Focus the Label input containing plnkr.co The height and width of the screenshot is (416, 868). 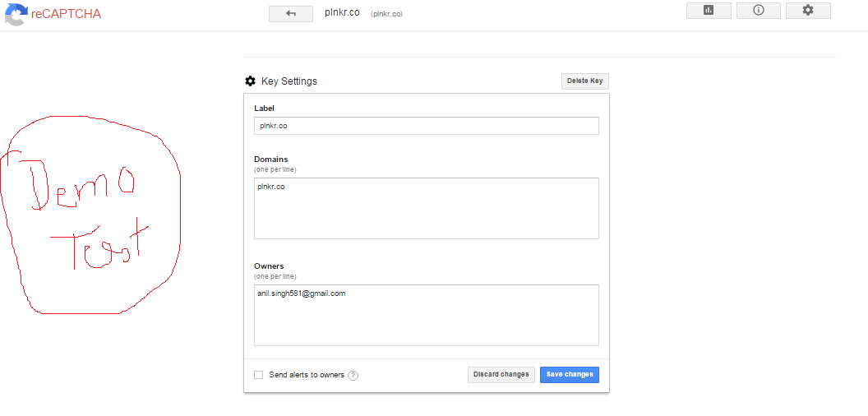click(426, 126)
